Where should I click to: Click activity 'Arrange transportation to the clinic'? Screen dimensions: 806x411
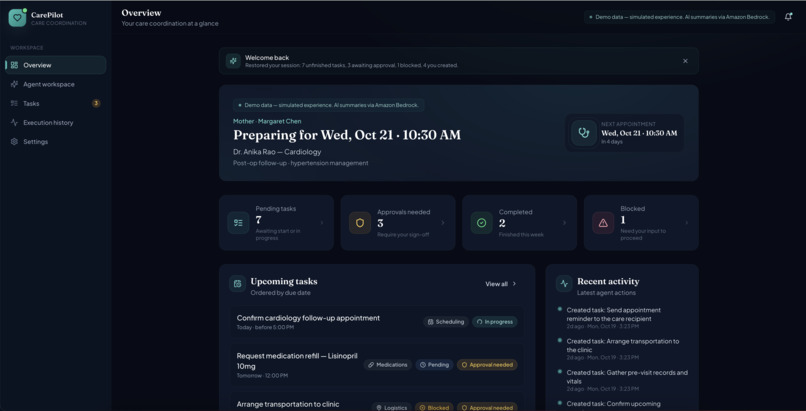click(623, 345)
